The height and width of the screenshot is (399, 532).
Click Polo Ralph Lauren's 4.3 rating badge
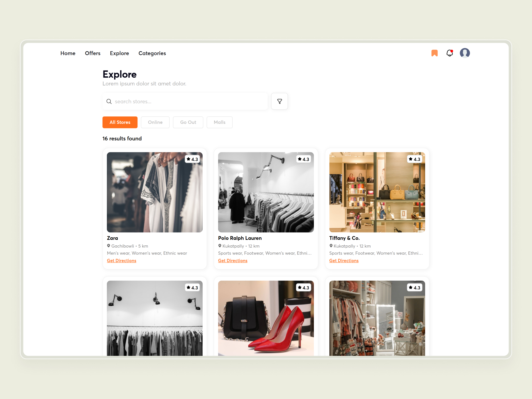pyautogui.click(x=303, y=159)
